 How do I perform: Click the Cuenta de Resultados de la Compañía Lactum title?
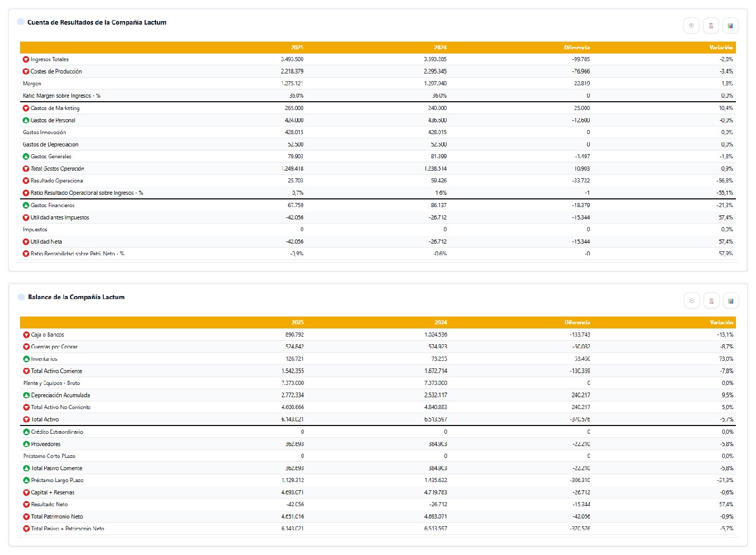coord(97,23)
